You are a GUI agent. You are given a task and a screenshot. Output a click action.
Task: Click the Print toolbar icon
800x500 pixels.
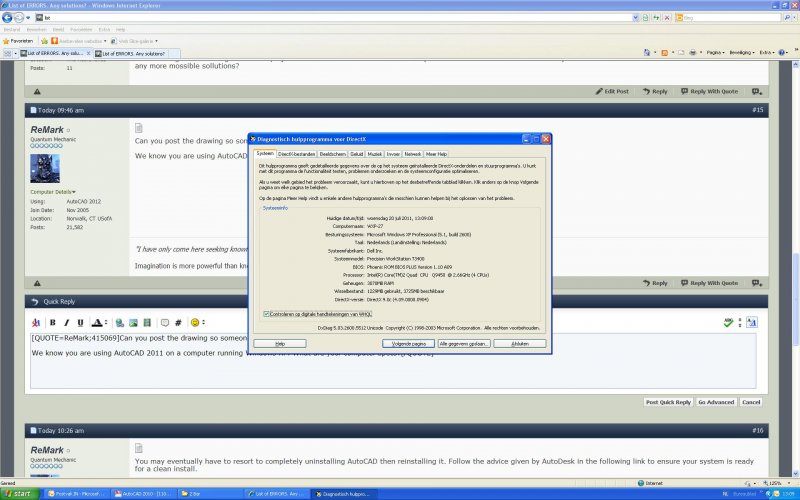[692, 53]
